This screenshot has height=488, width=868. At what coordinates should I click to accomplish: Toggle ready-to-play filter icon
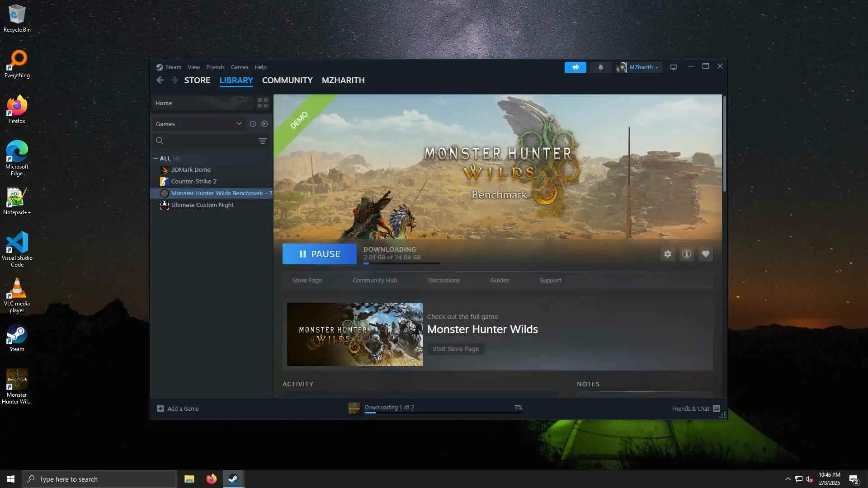264,124
